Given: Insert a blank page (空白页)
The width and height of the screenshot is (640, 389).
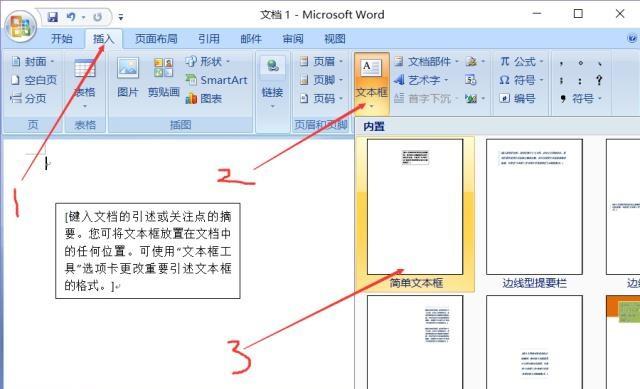Looking at the screenshot, I should pos(34,80).
